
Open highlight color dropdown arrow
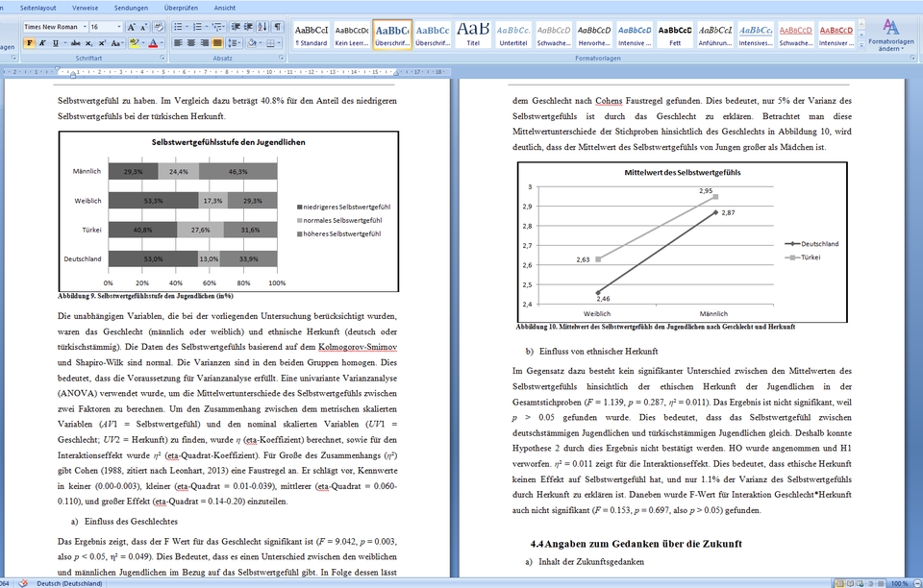(143, 43)
